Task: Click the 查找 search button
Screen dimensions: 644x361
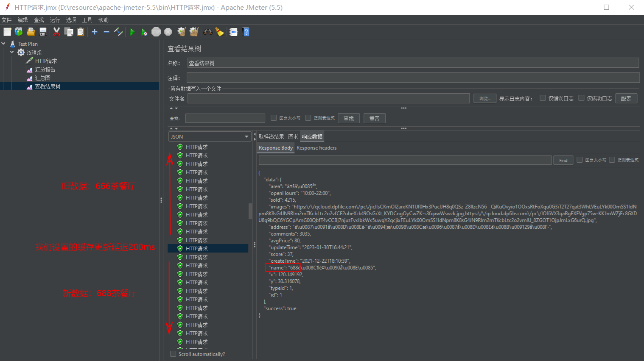Action: (x=349, y=118)
